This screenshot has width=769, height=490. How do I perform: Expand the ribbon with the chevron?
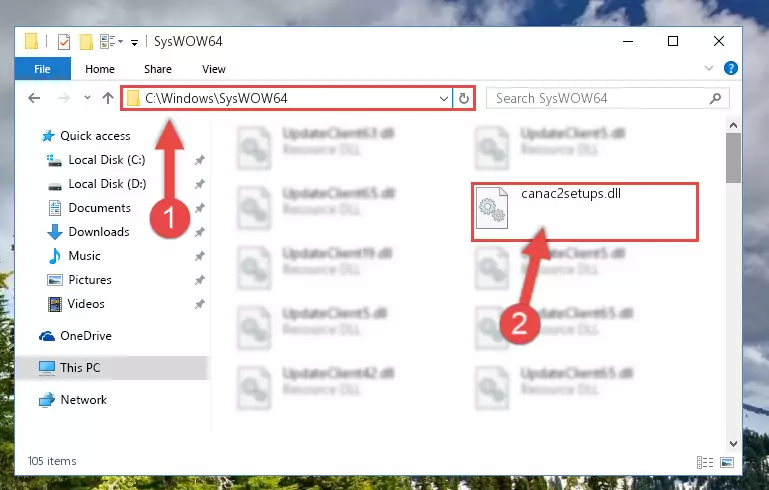709,68
